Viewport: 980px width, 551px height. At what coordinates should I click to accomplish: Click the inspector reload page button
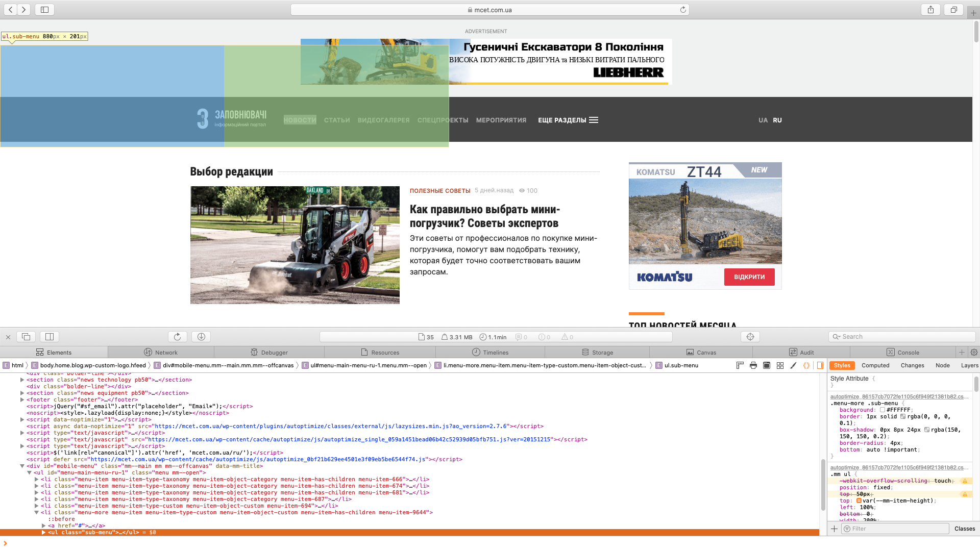pos(177,337)
